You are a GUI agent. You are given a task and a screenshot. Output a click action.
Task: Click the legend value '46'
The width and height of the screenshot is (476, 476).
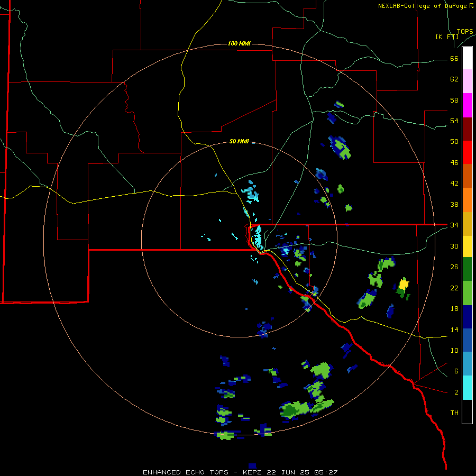point(454,163)
